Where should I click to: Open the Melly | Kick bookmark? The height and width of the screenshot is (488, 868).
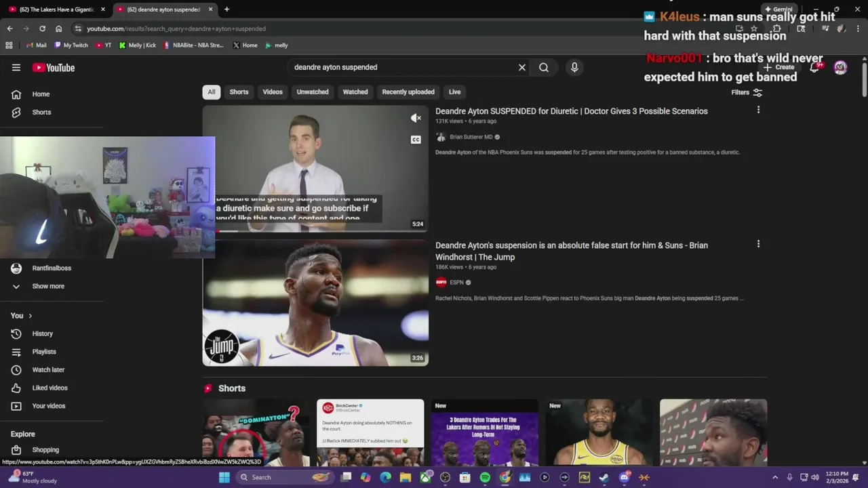tap(137, 45)
